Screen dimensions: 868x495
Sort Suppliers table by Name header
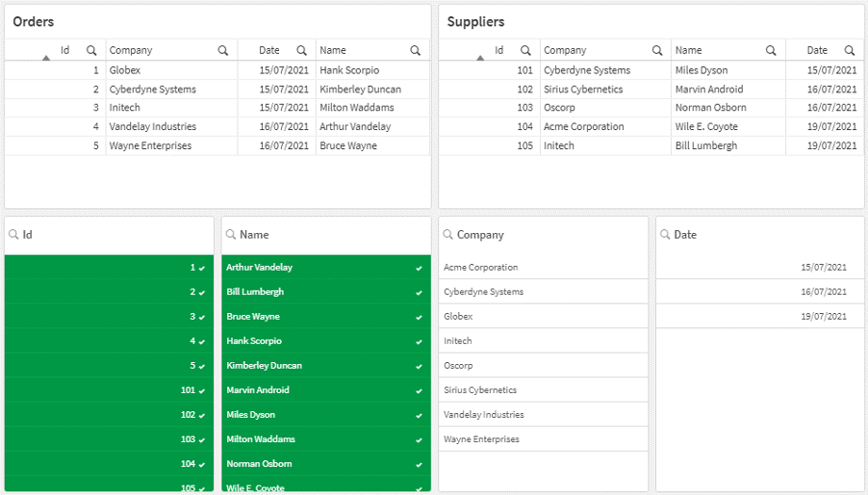click(x=688, y=50)
